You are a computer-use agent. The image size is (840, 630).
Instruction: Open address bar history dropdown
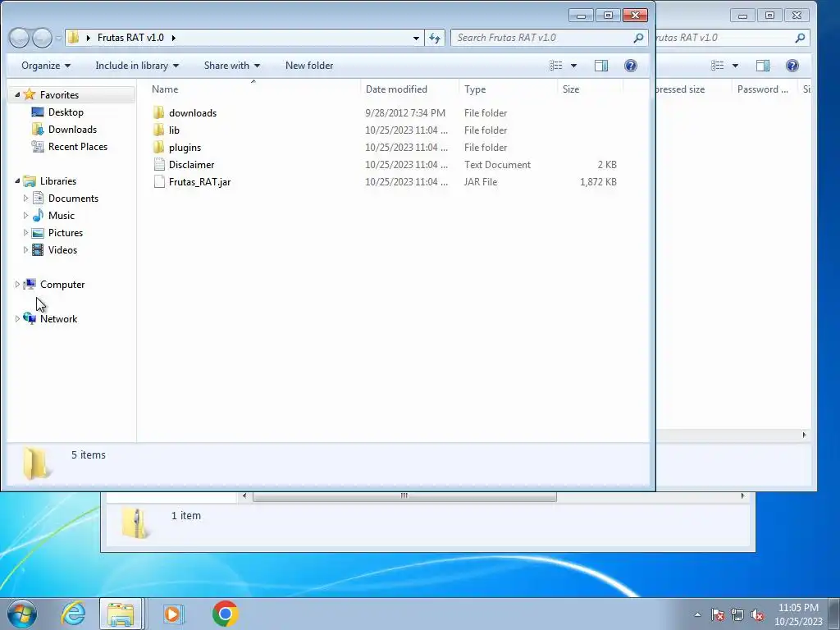(x=416, y=38)
